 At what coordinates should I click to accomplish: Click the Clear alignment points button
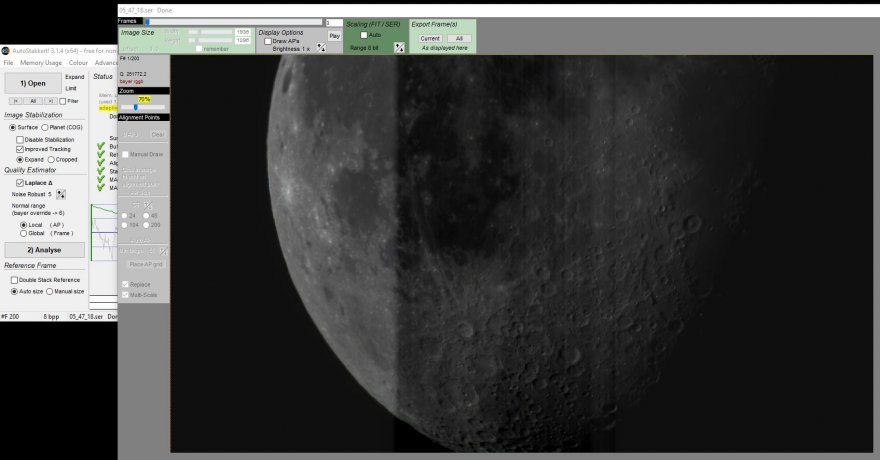tap(158, 135)
